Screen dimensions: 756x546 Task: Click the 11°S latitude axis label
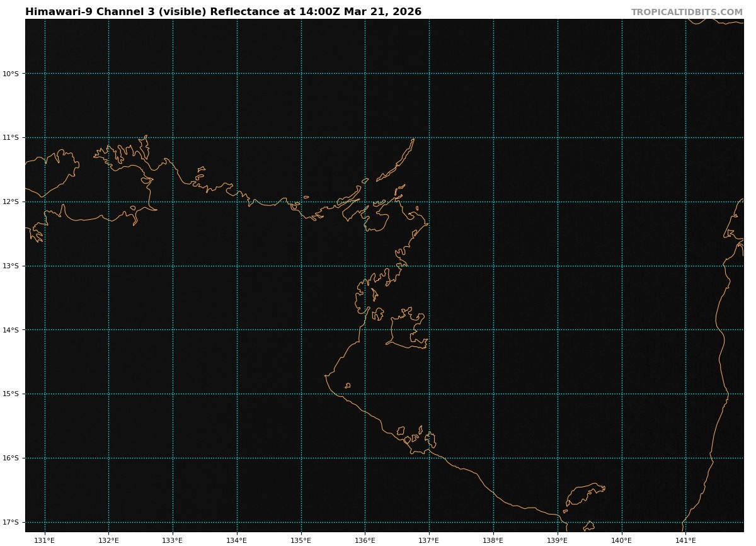tap(11, 137)
